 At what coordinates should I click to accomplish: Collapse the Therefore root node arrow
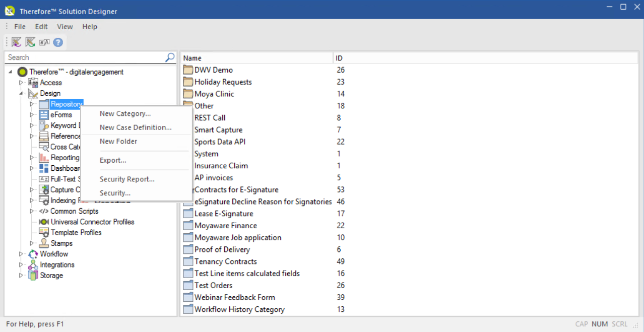11,72
